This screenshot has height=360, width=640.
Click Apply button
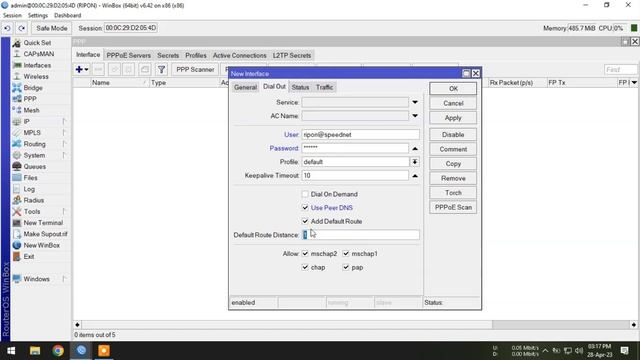tap(453, 118)
